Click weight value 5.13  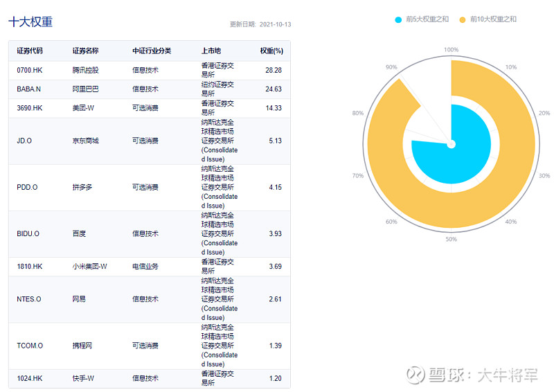[275, 141]
